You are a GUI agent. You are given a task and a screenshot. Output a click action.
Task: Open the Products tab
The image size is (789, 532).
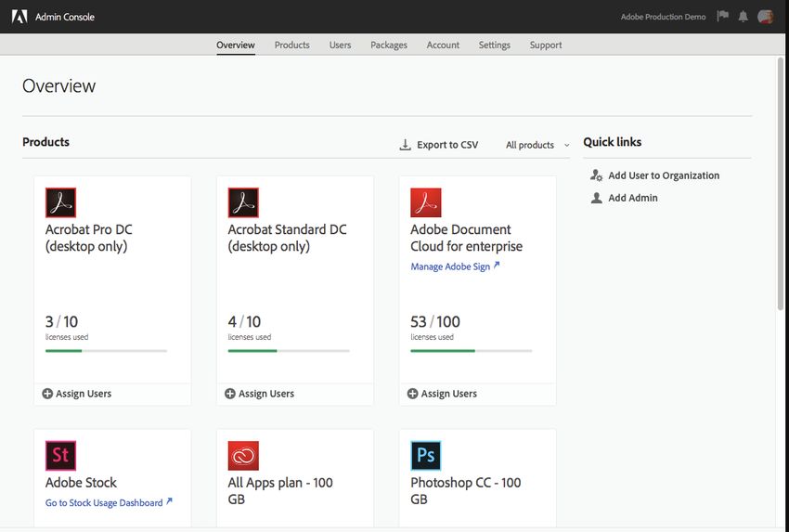(291, 45)
